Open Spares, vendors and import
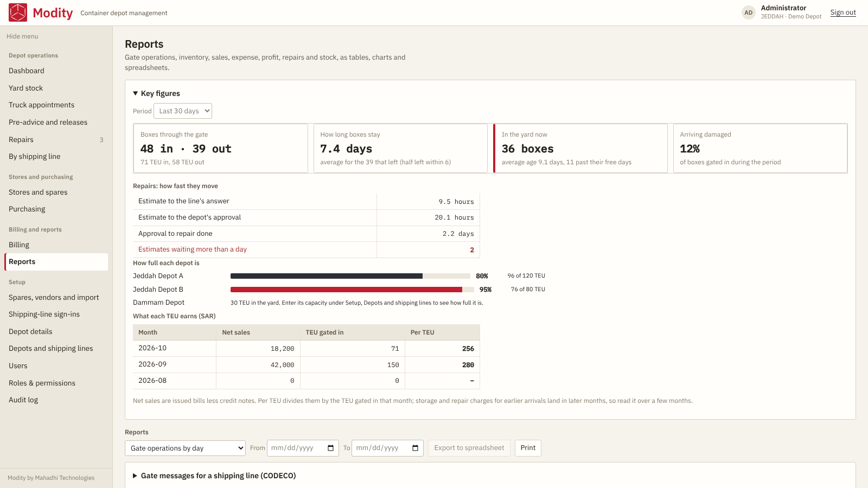Screen dimensions: 868x488 56,297
